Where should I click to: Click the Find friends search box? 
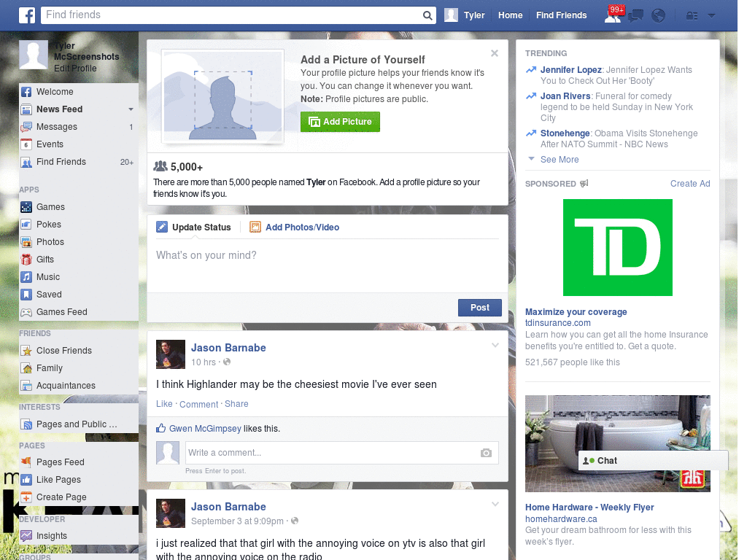tap(231, 15)
